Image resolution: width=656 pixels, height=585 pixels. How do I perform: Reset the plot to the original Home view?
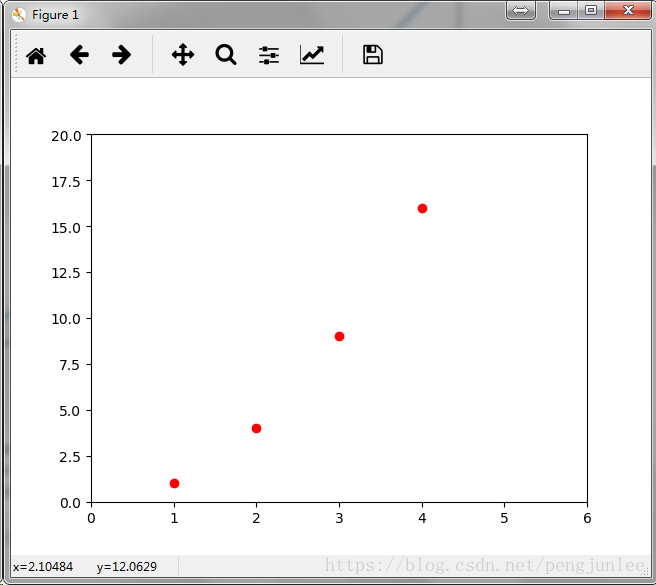(36, 55)
